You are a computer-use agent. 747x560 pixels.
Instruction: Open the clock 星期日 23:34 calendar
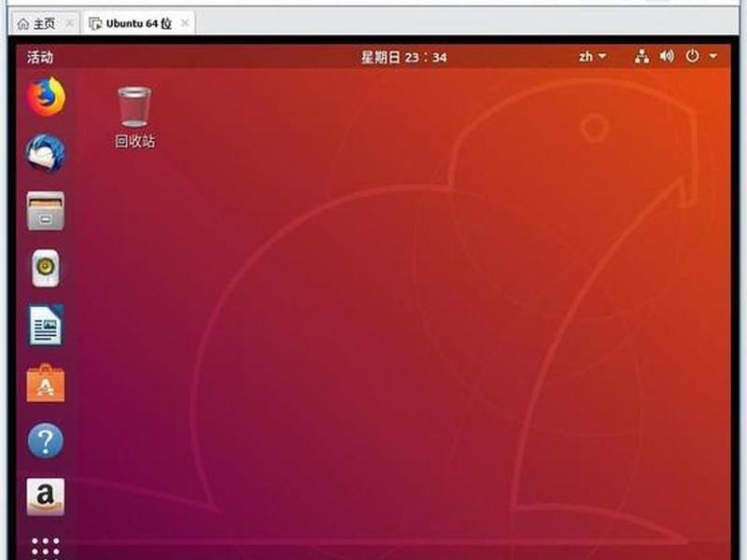coord(404,57)
